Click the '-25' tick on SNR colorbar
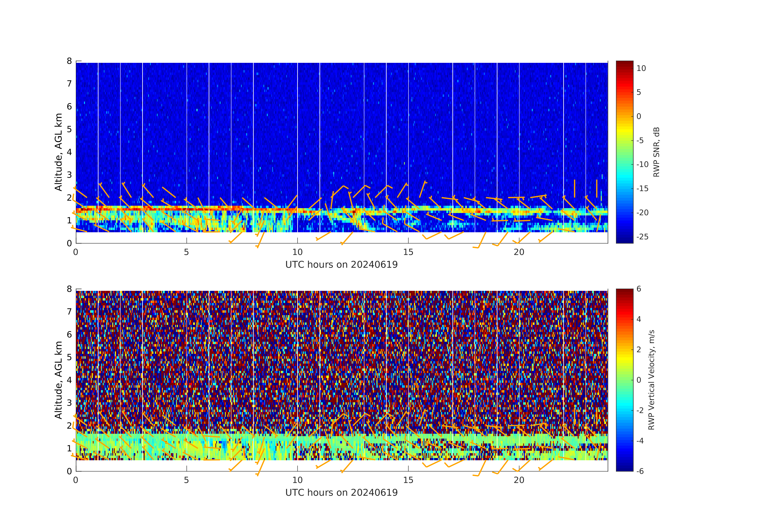This screenshot has width=775, height=532. [642, 237]
